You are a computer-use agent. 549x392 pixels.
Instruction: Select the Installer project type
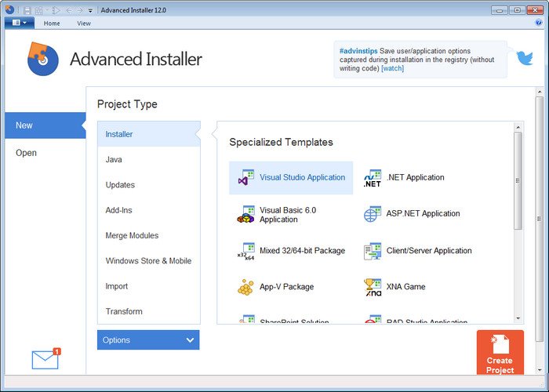pyautogui.click(x=149, y=134)
